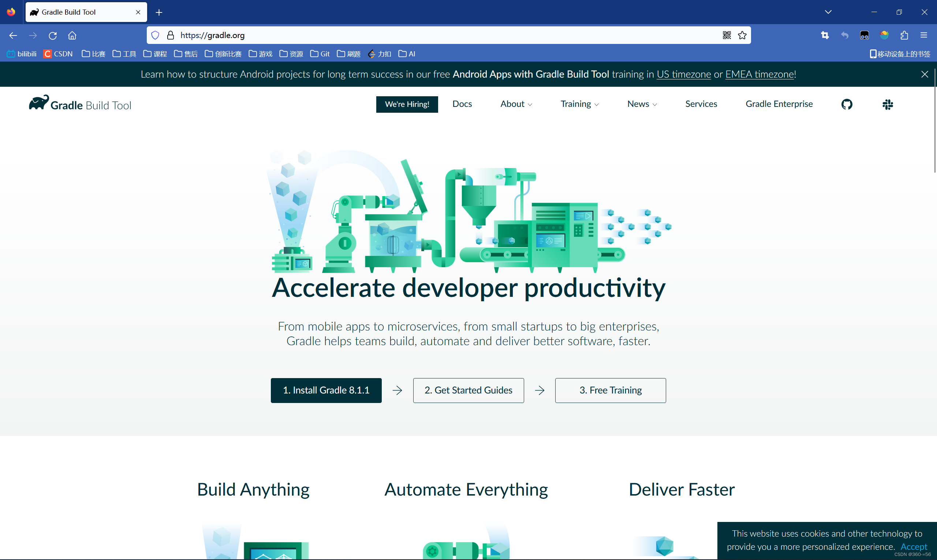The width and height of the screenshot is (937, 560).
Task: Expand the Training dropdown menu
Action: (579, 104)
